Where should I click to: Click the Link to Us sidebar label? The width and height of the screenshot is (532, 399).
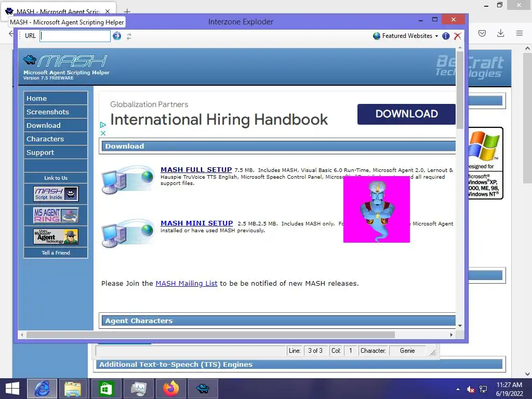56,178
